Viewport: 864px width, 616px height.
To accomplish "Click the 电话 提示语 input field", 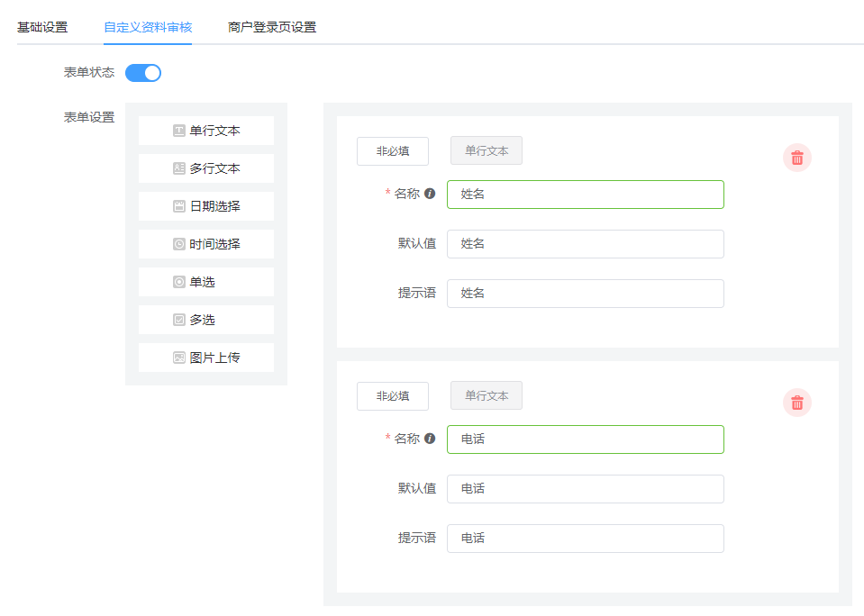I will (x=586, y=539).
